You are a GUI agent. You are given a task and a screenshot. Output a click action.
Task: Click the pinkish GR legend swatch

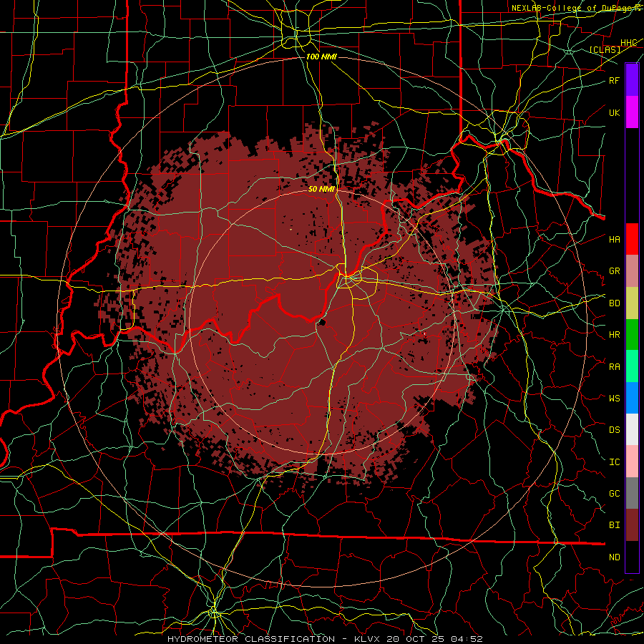(x=632, y=271)
